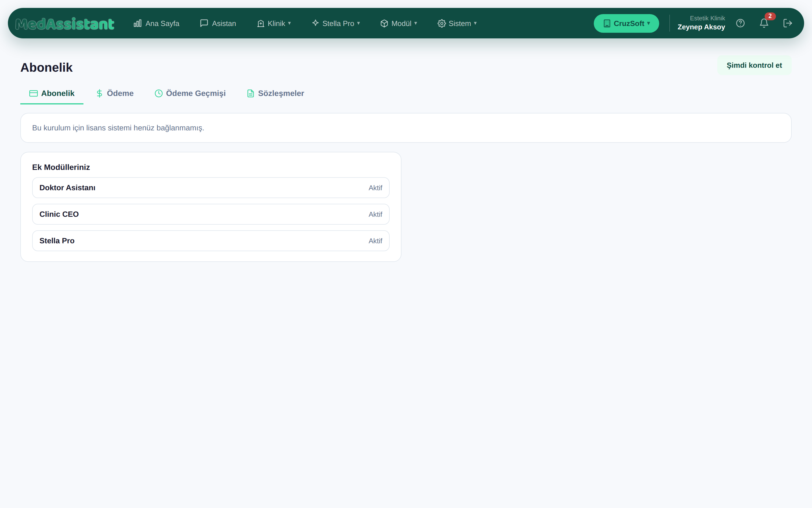This screenshot has width=812, height=508.
Task: Expand the Klinik dropdown arrow
Action: click(x=289, y=23)
